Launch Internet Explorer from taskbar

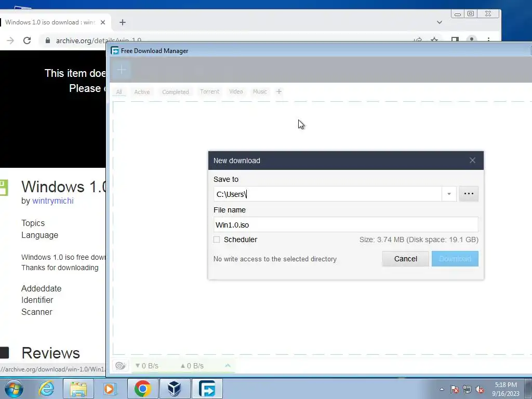[x=46, y=389]
